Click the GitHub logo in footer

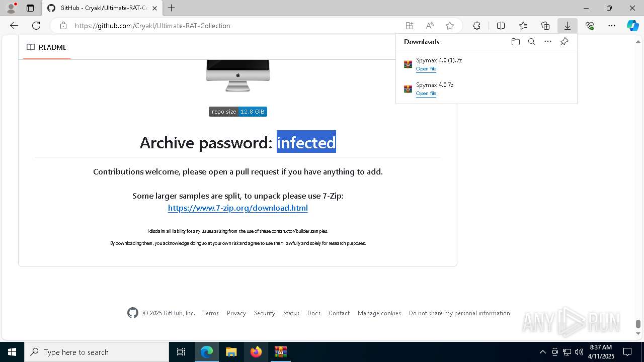(x=133, y=313)
